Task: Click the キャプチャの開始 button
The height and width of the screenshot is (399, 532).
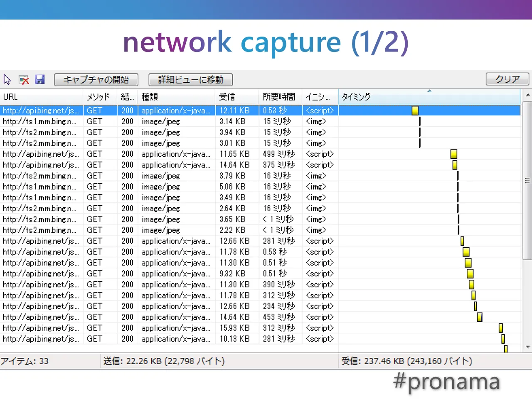Action: (96, 79)
